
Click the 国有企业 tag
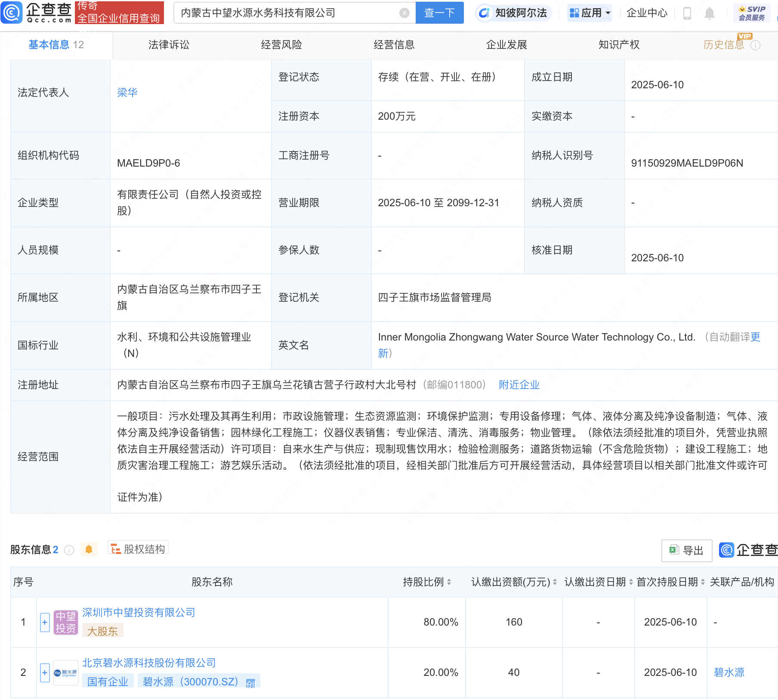click(x=108, y=682)
